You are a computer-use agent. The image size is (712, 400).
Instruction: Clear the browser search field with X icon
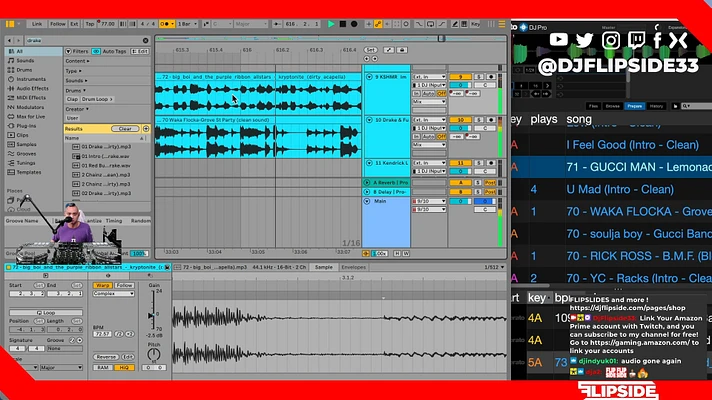pyautogui.click(x=145, y=40)
